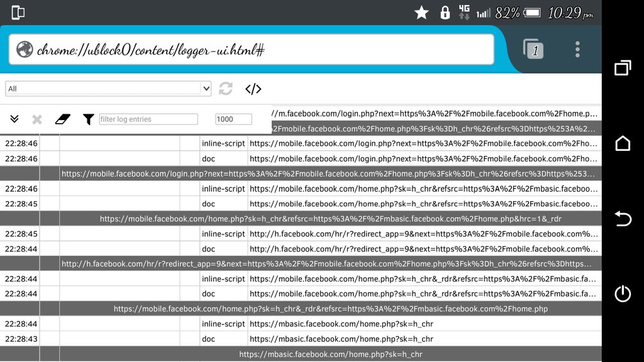
Task: Tap the multi-window icon in status bar
Action: pyautogui.click(x=18, y=13)
